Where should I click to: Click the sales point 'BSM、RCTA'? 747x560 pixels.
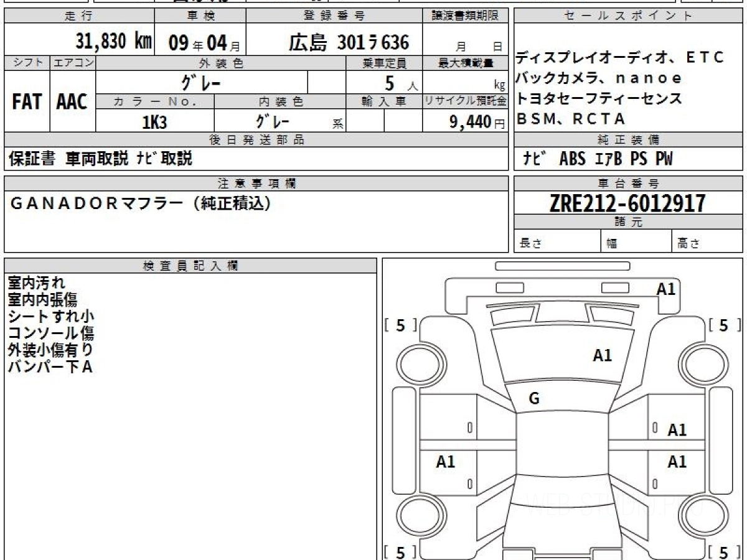[571, 118]
